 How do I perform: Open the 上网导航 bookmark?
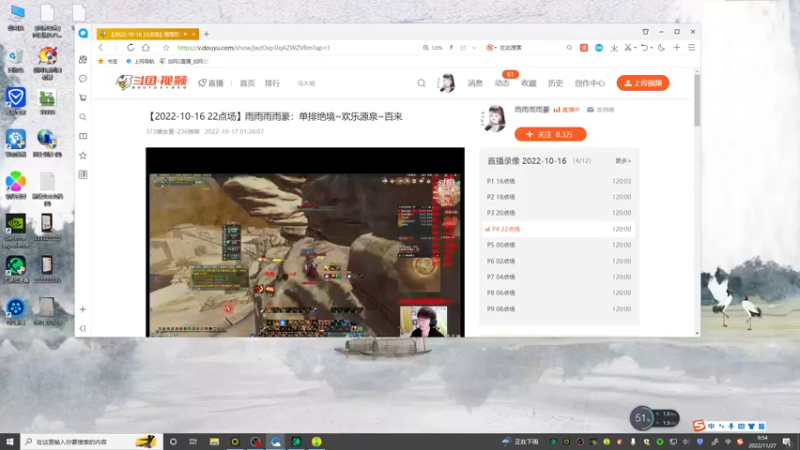pyautogui.click(x=140, y=61)
